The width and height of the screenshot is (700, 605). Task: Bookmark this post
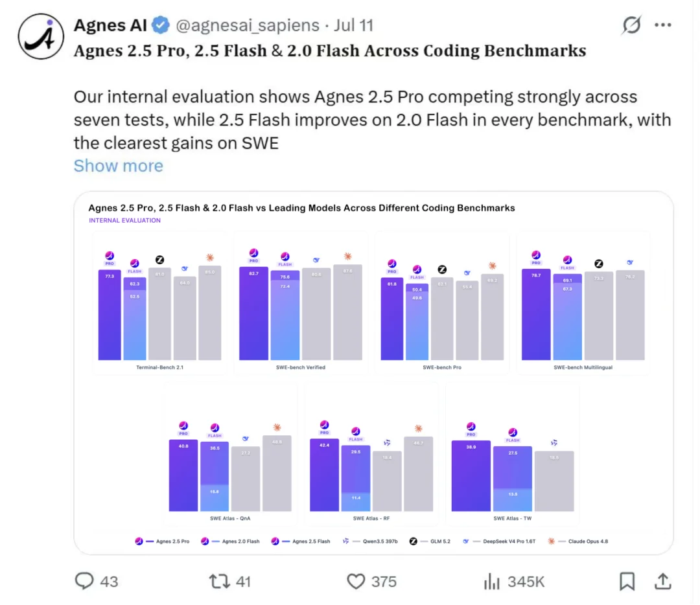[x=627, y=581]
